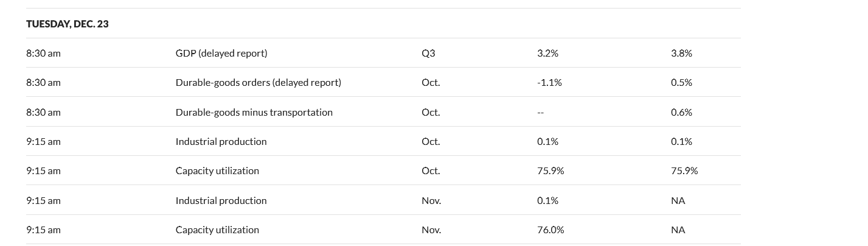Click 8:30 am time in GDP row

(x=43, y=53)
